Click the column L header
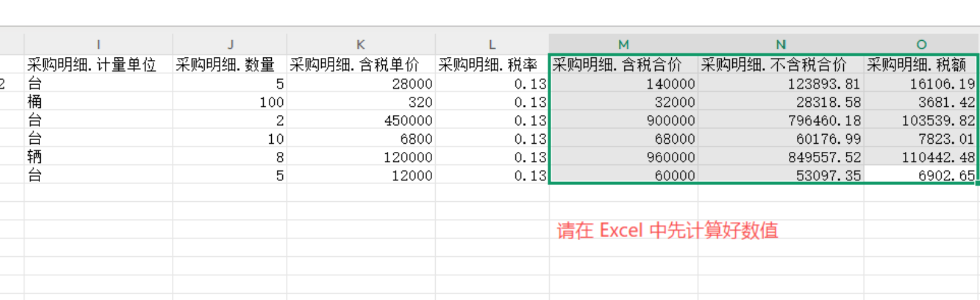The height and width of the screenshot is (300, 980). click(492, 44)
